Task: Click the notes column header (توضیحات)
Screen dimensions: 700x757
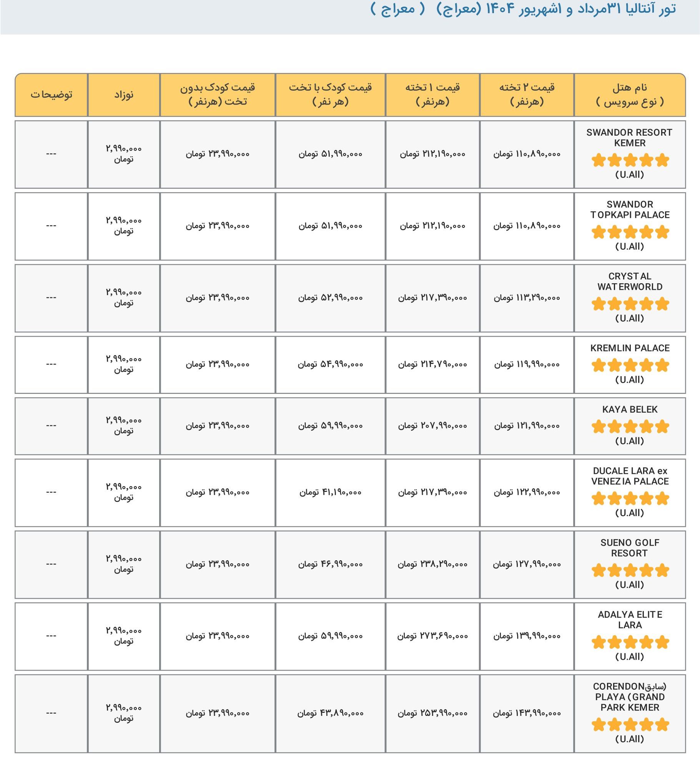Action: 52,95
